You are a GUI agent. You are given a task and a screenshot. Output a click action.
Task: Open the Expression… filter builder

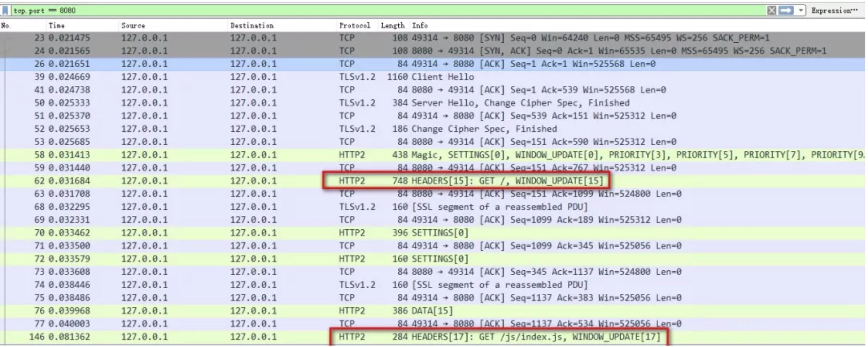tap(834, 11)
